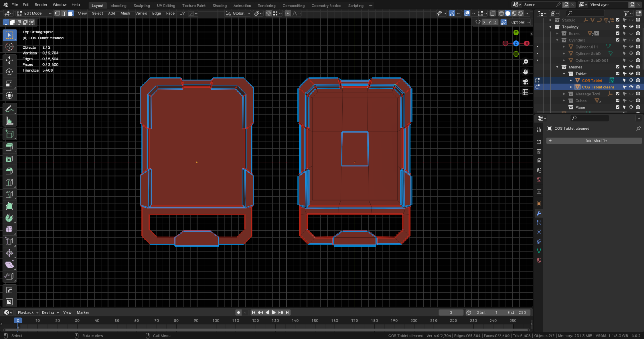This screenshot has height=339, width=644.
Task: Select the Add Cube tool
Action: click(x=10, y=134)
